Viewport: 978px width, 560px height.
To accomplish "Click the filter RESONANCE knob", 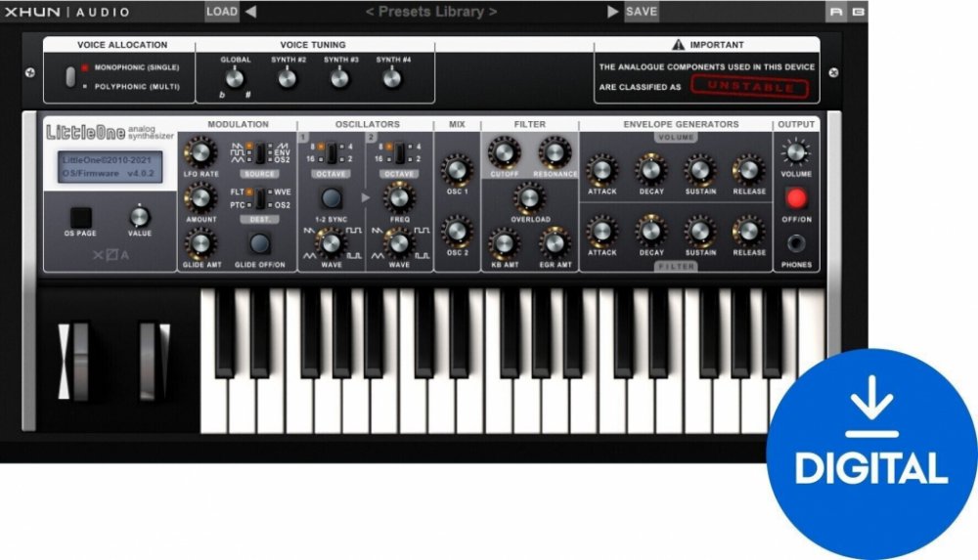I will [x=555, y=152].
